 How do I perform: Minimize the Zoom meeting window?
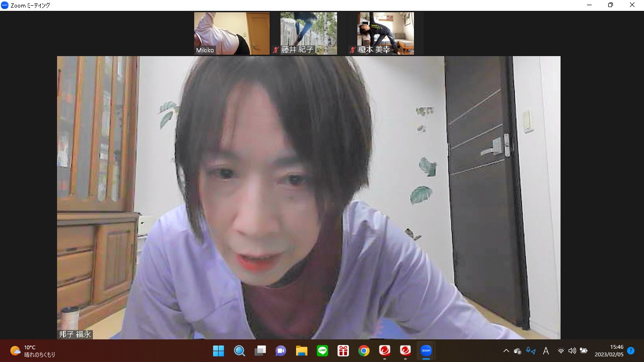coord(589,5)
